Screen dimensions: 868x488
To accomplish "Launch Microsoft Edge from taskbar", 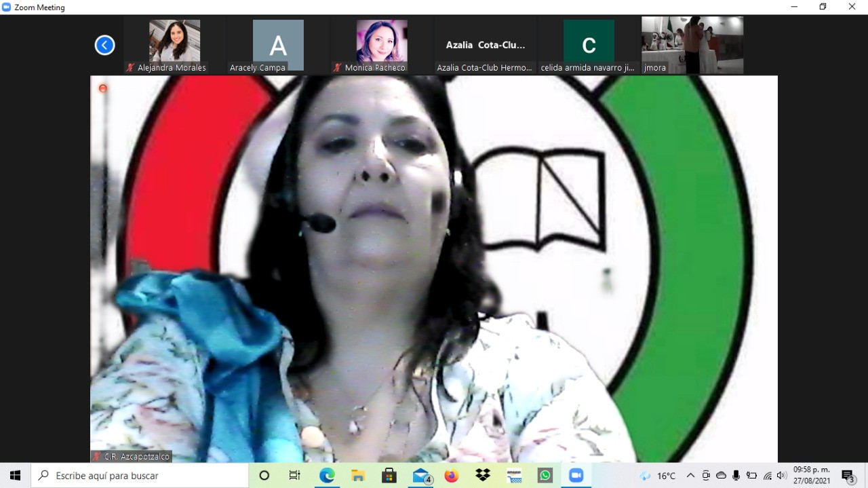I will pos(327,476).
